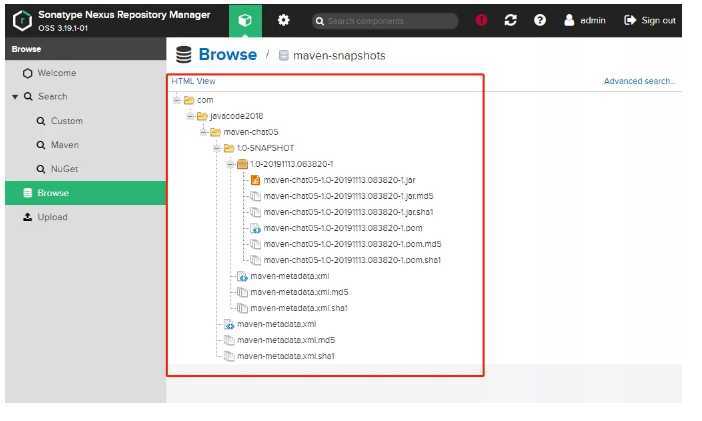Select maven-chat05-1.0-20191113.083820-1.jar.md5

(348, 196)
